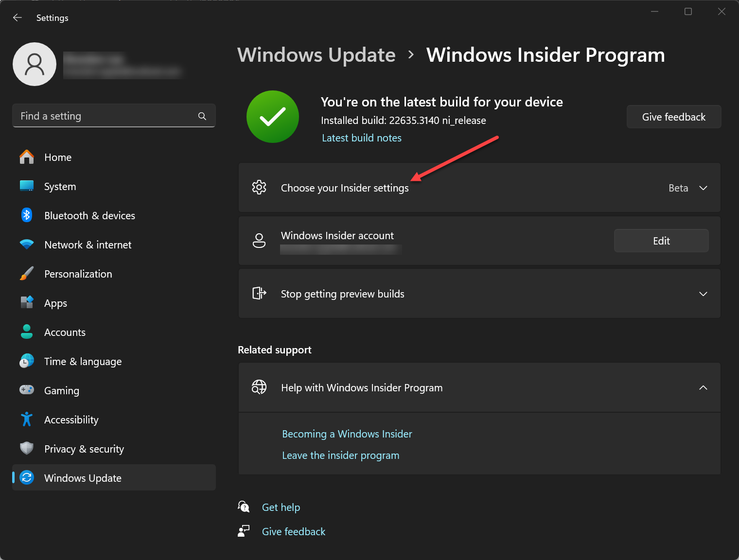Minimize the Settings window
The height and width of the screenshot is (560, 739).
(x=654, y=11)
